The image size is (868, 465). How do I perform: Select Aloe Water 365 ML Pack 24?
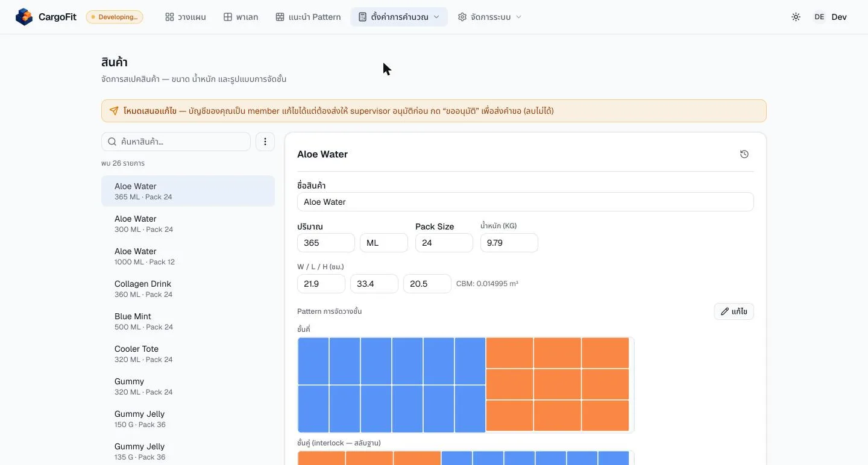(188, 191)
